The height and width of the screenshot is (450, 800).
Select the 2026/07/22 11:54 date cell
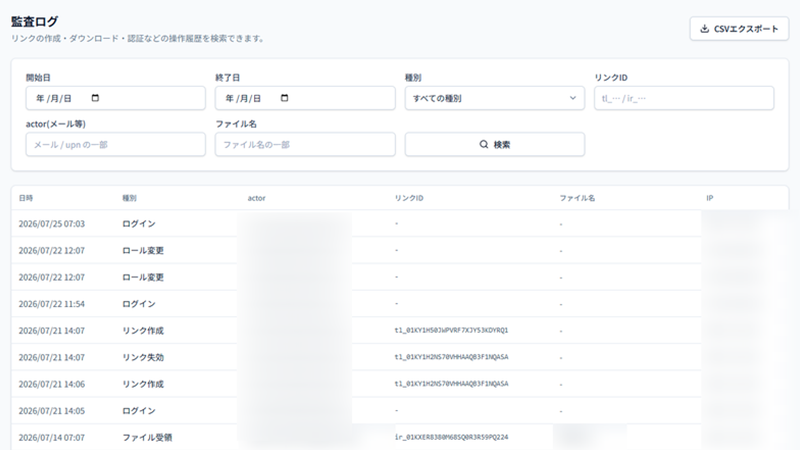(x=52, y=304)
